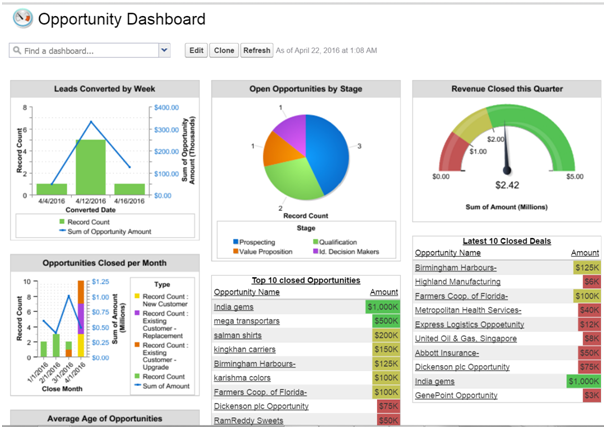The image size is (606, 429).
Task: Open Dickenson plc Opportunity in Top 10 list
Action: 261,406
